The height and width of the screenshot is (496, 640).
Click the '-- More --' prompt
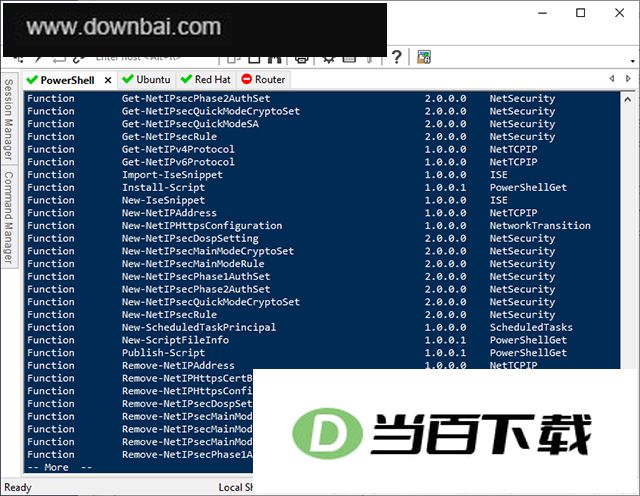point(60,467)
